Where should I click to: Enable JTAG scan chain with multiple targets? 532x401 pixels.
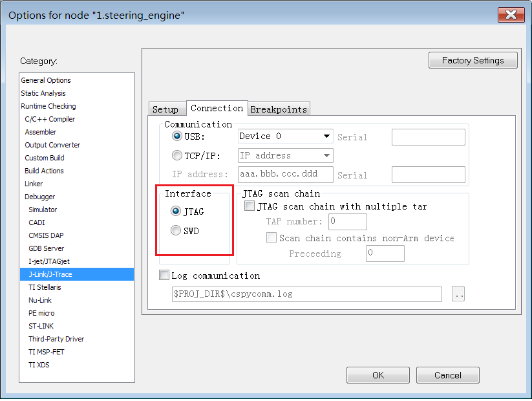click(x=250, y=206)
